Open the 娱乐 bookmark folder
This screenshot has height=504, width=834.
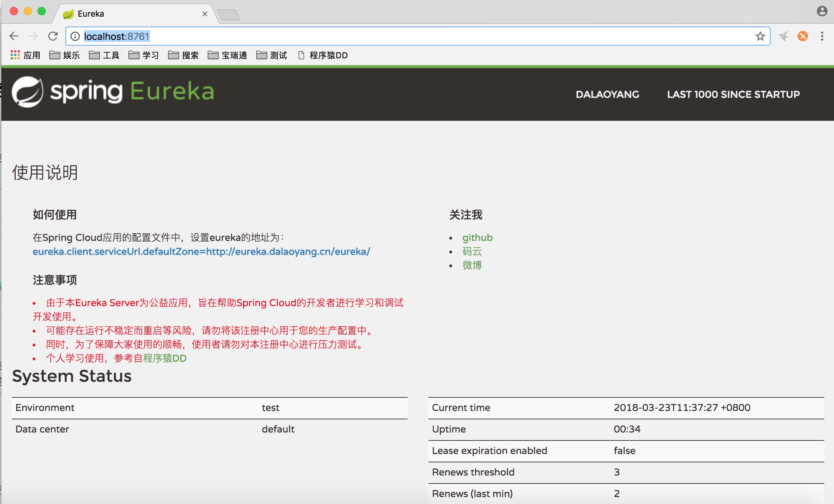(65, 55)
